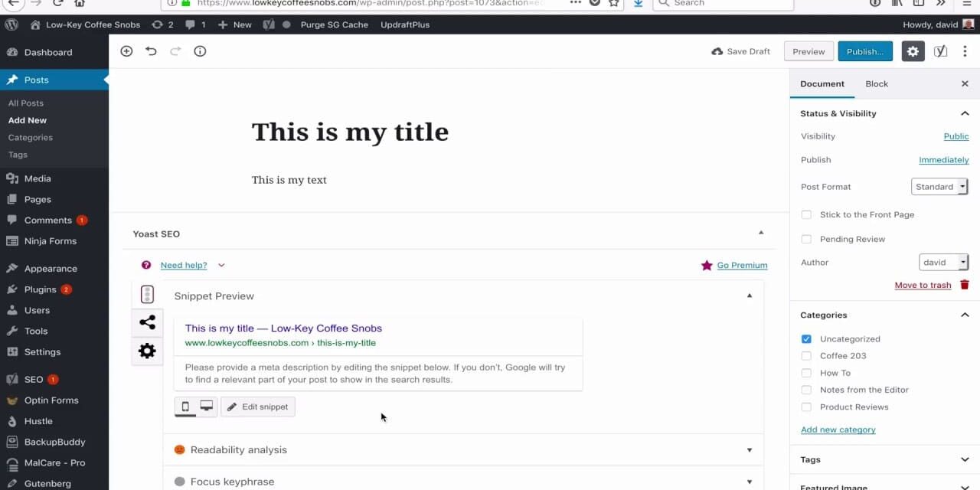Screen dimensions: 980x490
Task: Select the Yoast social share tab icon
Action: (147, 322)
